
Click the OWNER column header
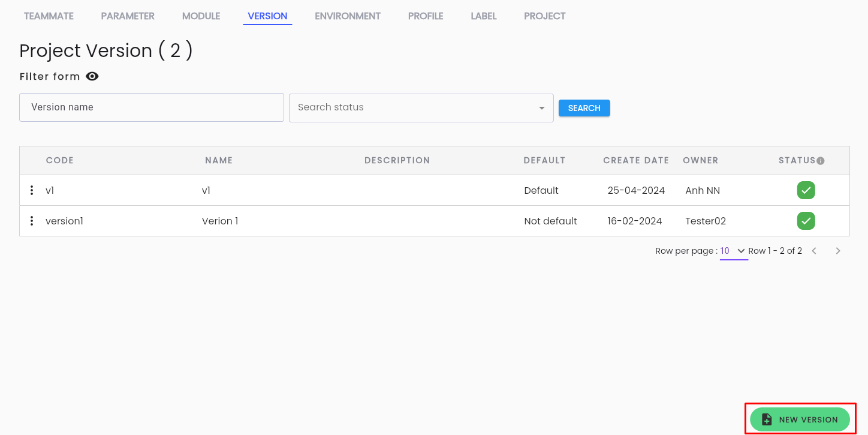pos(701,160)
